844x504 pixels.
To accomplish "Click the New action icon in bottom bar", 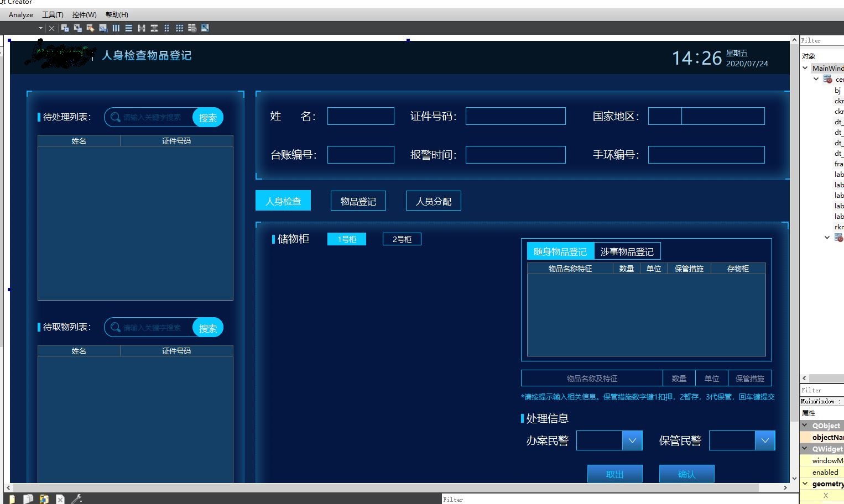I will [x=12, y=499].
